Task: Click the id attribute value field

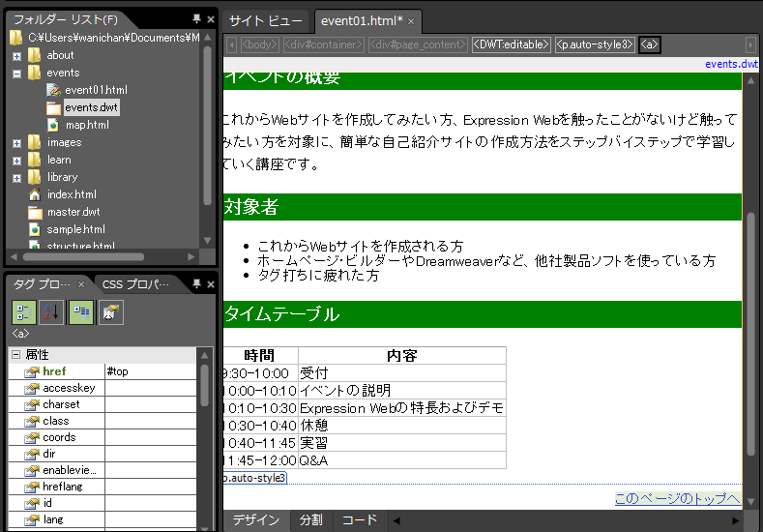Action: [150, 503]
